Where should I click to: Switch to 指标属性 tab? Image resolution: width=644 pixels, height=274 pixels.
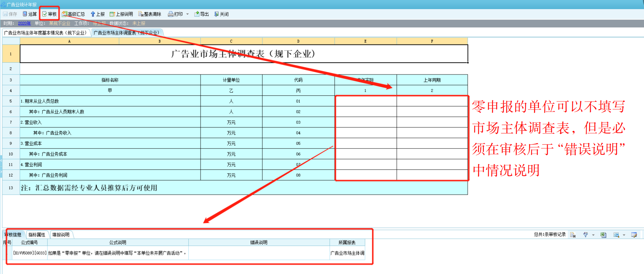coord(37,235)
